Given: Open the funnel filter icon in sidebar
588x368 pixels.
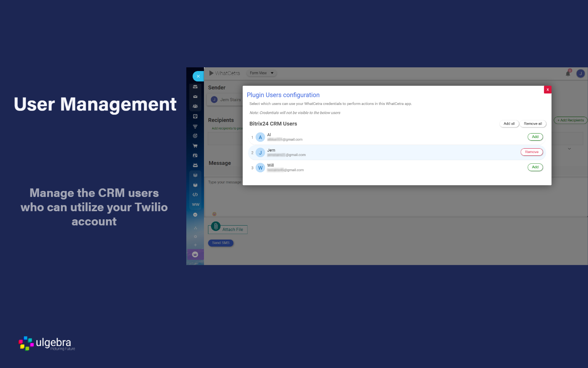Looking at the screenshot, I should point(195,126).
